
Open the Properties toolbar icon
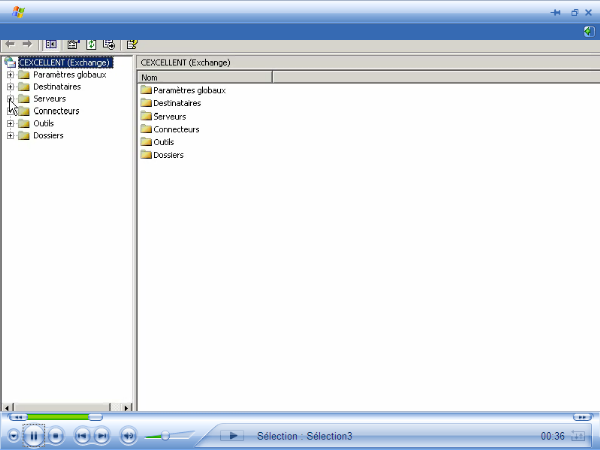pos(73,45)
